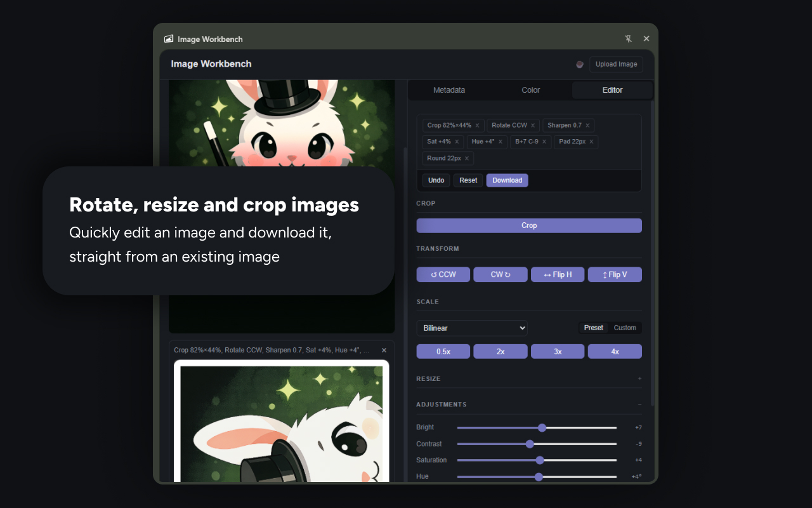Remove the B+7 C-9 edit chip

coord(544,142)
